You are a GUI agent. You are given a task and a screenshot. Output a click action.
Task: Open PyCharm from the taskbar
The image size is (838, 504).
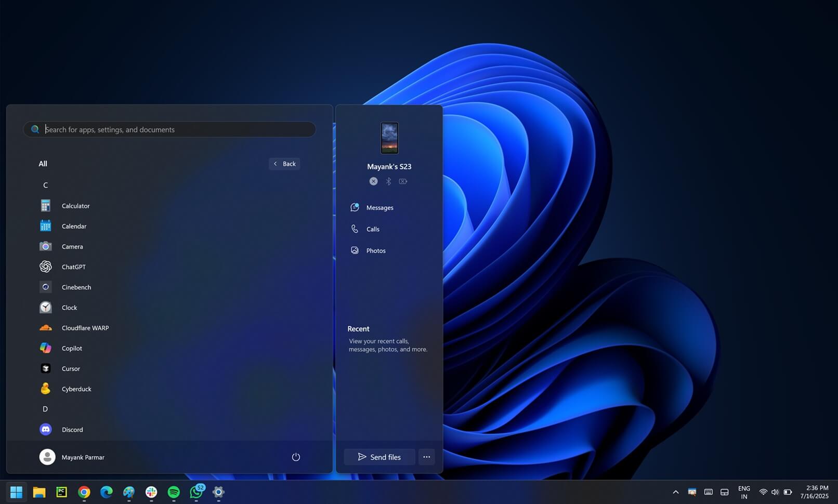click(x=61, y=492)
